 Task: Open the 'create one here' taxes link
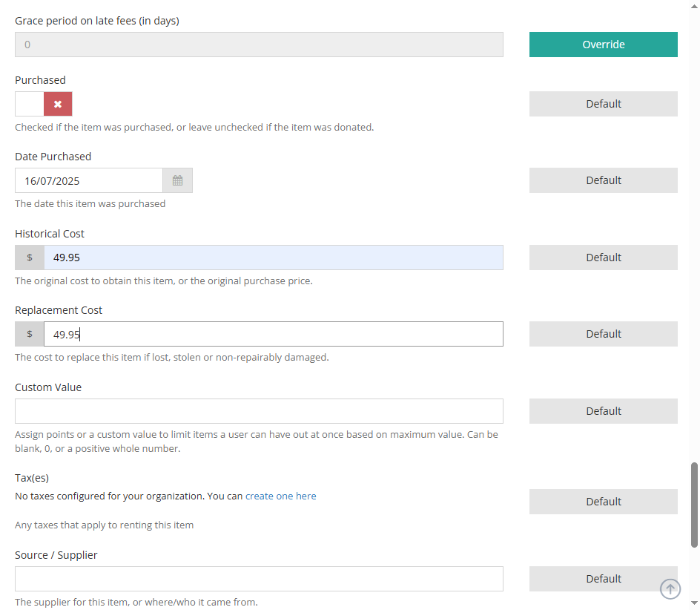pyautogui.click(x=281, y=496)
